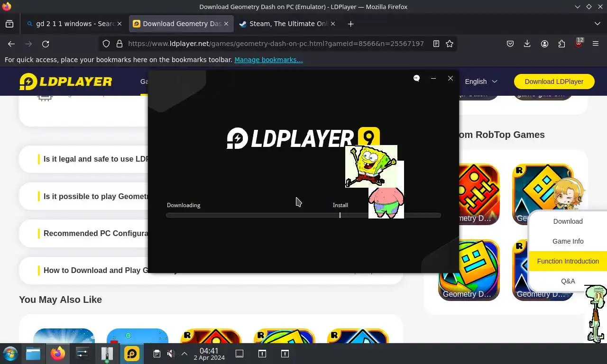Click the yellow Download LDPlayer button

[x=554, y=82]
